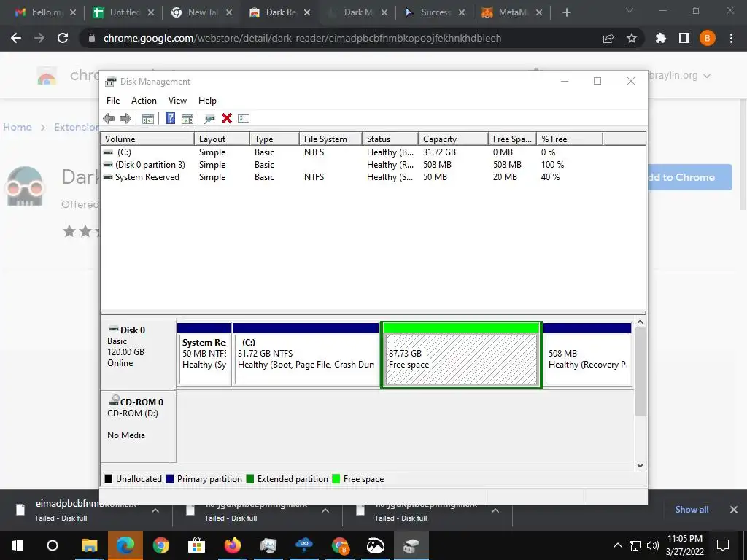
Task: Select the 508 MB Recovery partition block
Action: pyautogui.click(x=587, y=354)
